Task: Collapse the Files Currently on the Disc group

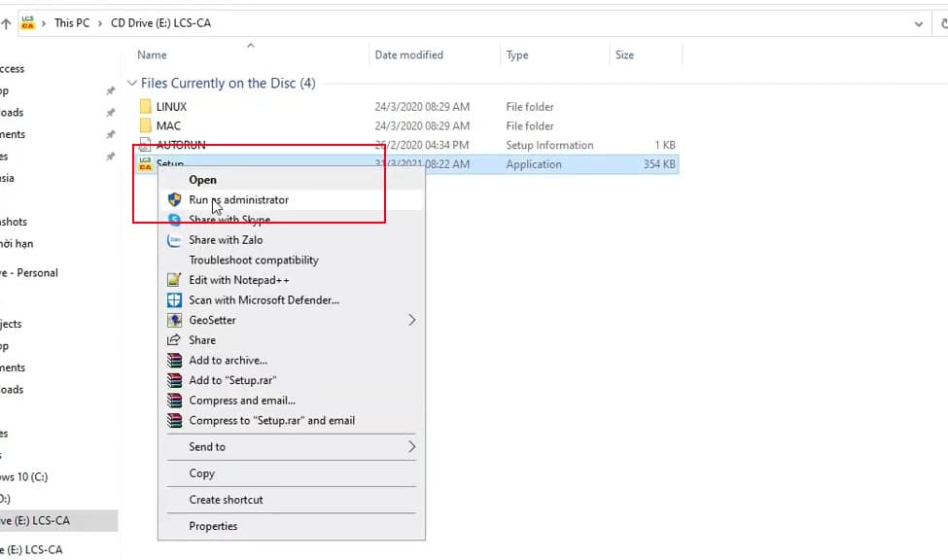Action: tap(132, 84)
